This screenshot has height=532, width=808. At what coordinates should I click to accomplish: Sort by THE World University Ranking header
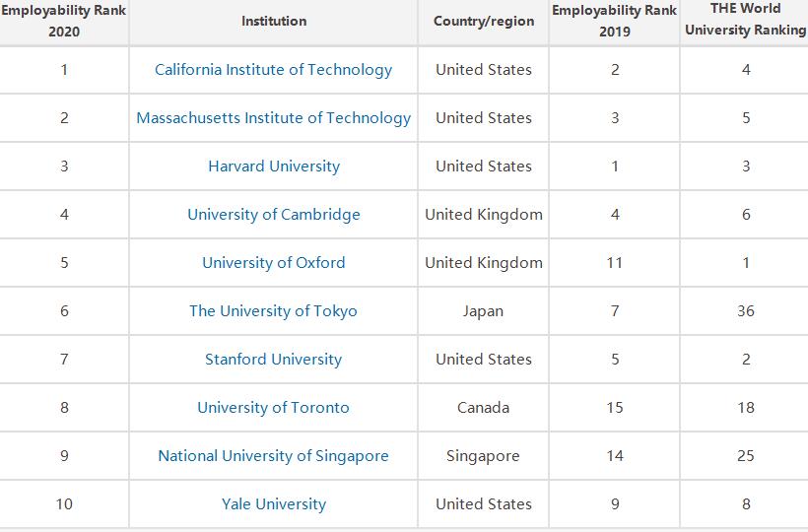(x=745, y=21)
